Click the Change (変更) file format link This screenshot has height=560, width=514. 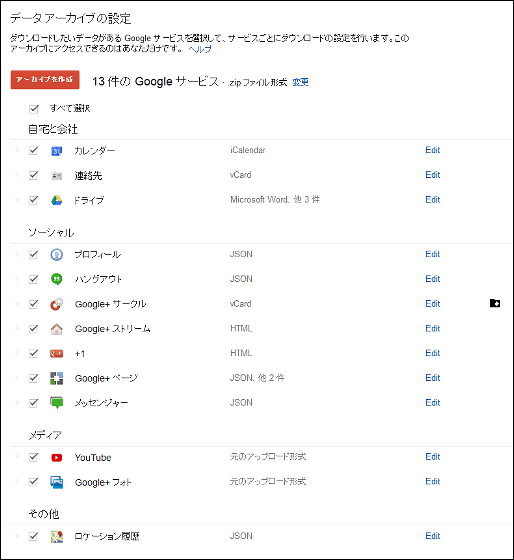pyautogui.click(x=300, y=82)
